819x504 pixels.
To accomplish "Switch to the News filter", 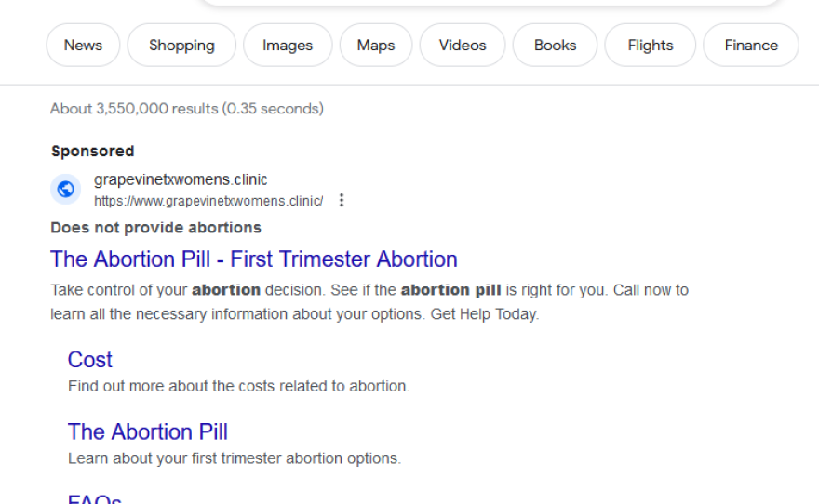I will 83,45.
